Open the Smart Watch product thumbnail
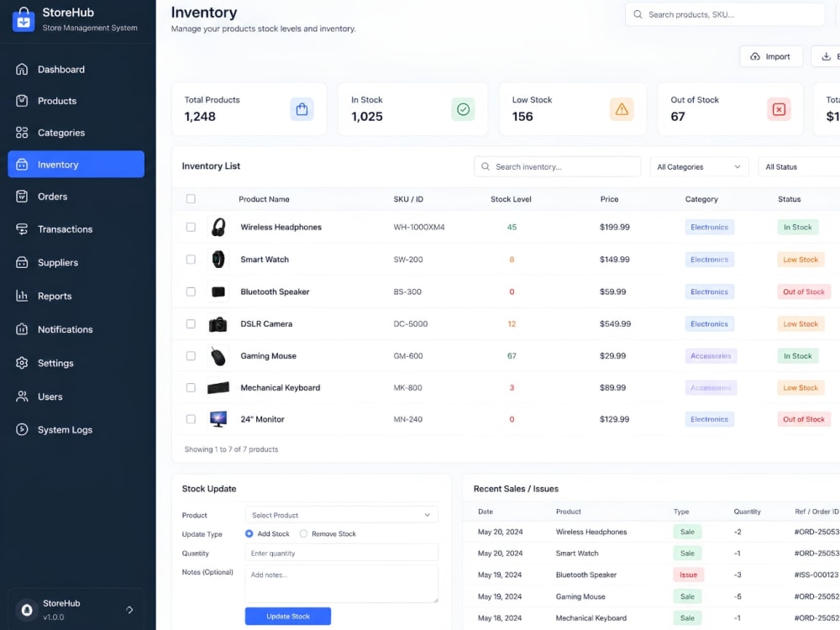 (x=218, y=260)
